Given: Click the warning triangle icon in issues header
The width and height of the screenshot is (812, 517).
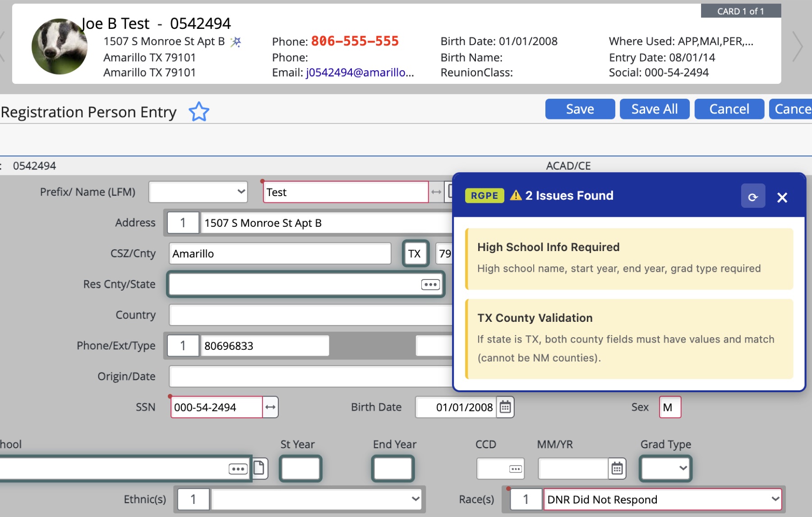Looking at the screenshot, I should click(x=516, y=195).
